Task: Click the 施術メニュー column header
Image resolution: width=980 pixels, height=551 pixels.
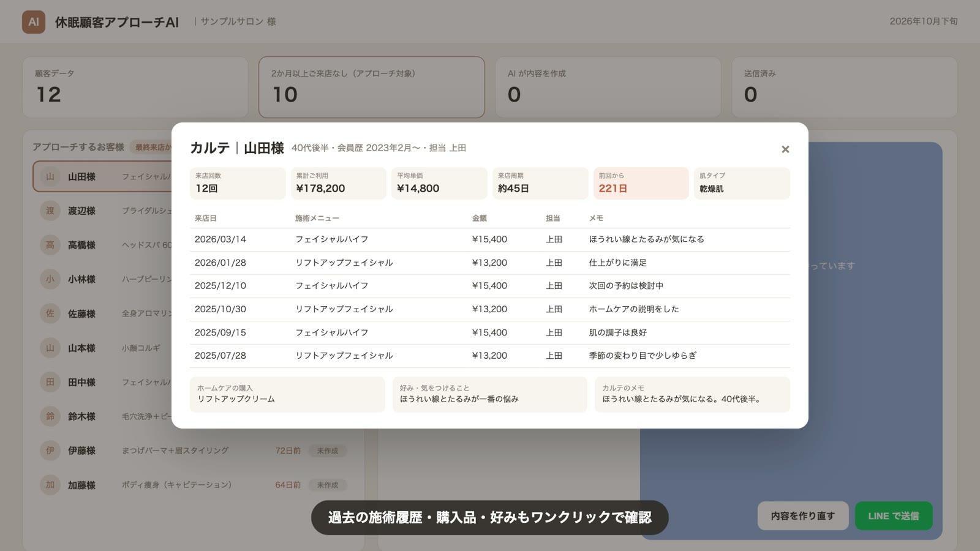Action: pos(317,218)
